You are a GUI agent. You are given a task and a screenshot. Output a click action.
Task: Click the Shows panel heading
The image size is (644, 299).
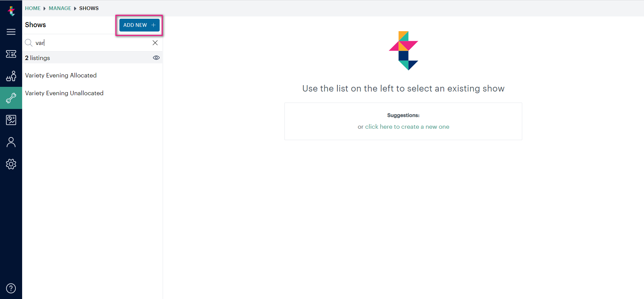(x=35, y=25)
